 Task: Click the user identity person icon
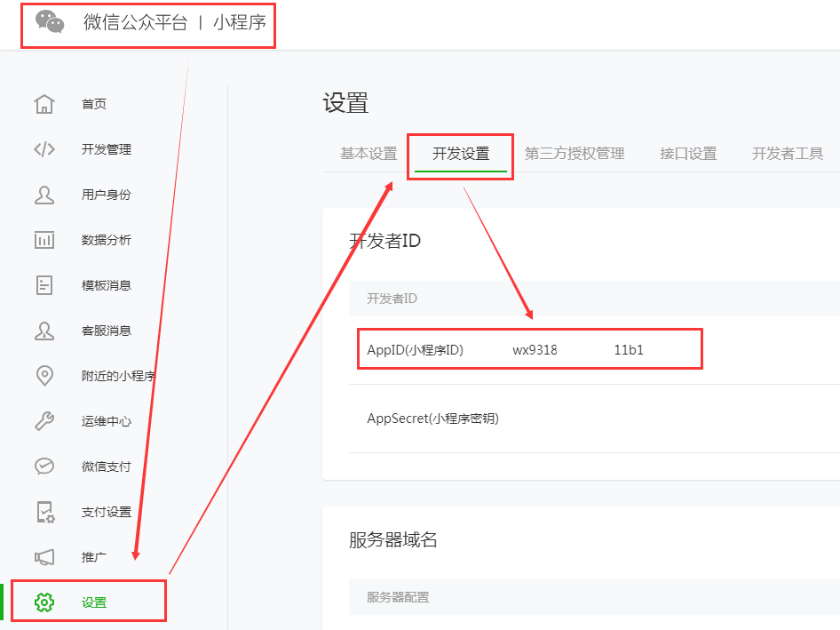pos(44,195)
